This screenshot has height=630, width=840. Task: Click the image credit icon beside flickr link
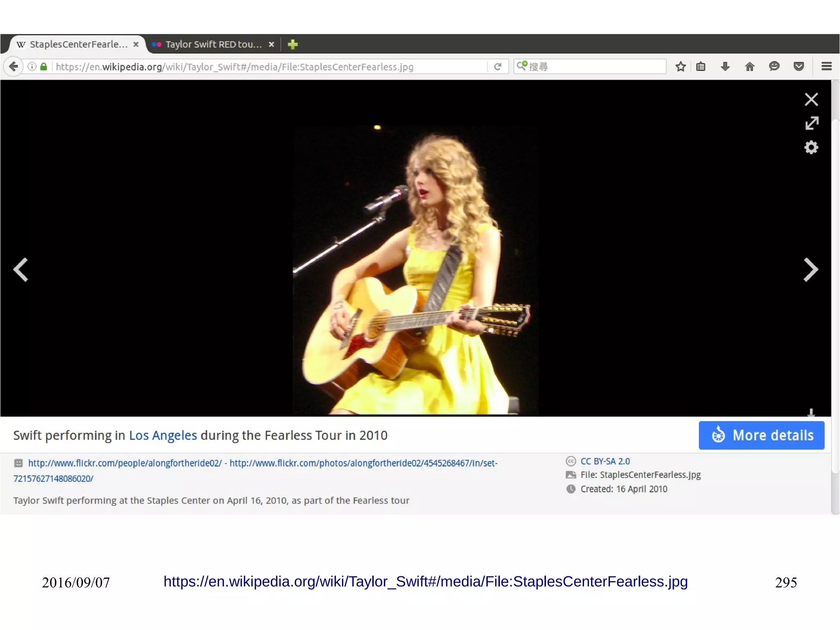pyautogui.click(x=18, y=463)
